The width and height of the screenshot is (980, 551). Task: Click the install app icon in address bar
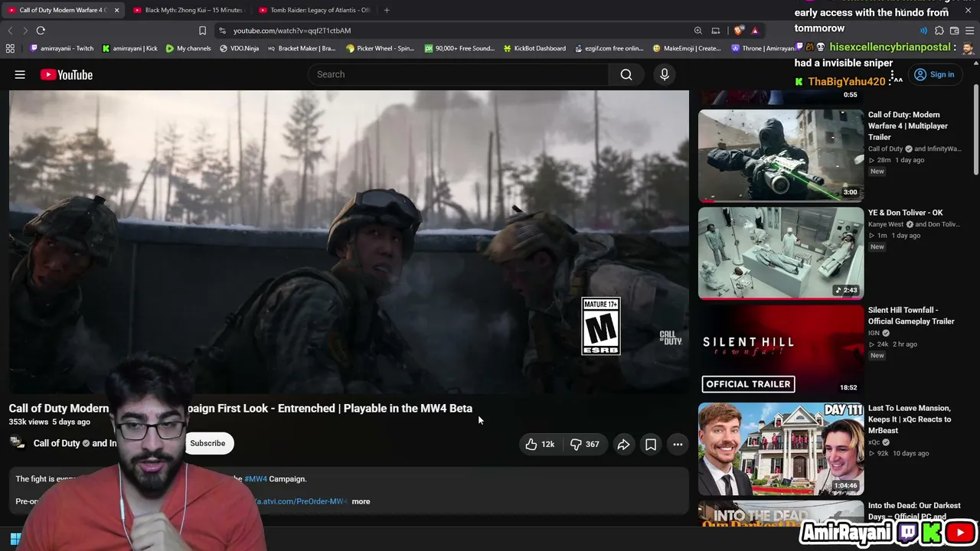pos(716,31)
